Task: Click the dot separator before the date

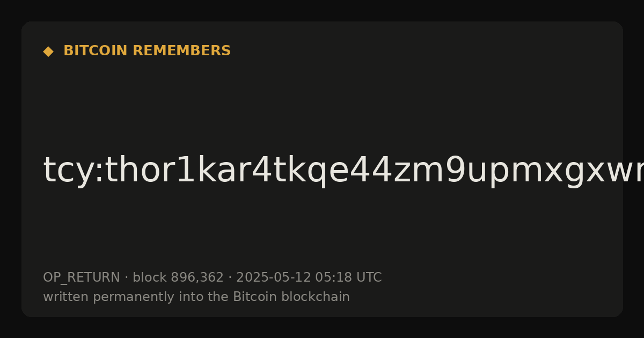Action: (230, 278)
